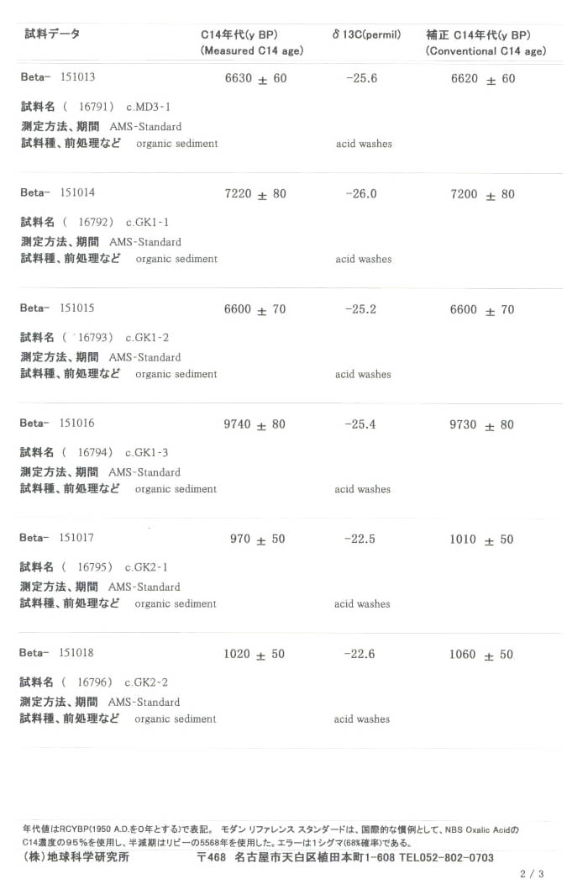588x895 pixels.
Task: Click sample name c.MD3-1
Action: tap(149, 107)
